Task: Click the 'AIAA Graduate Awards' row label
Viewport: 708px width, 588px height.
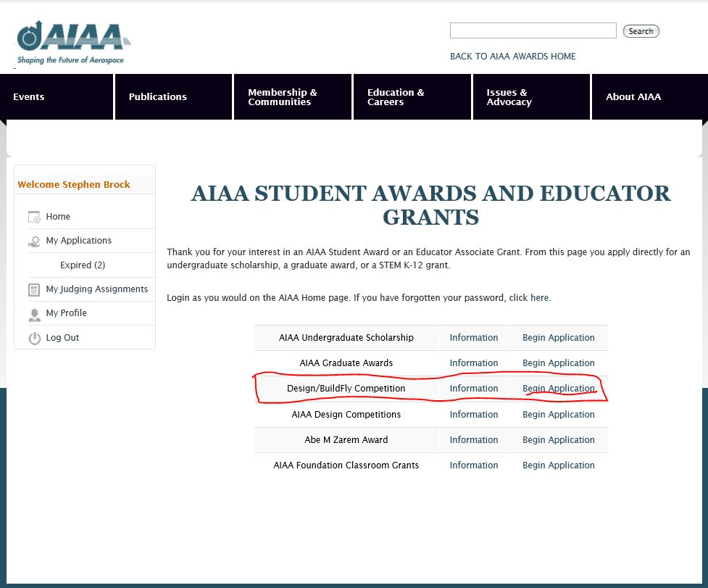Action: 346,363
